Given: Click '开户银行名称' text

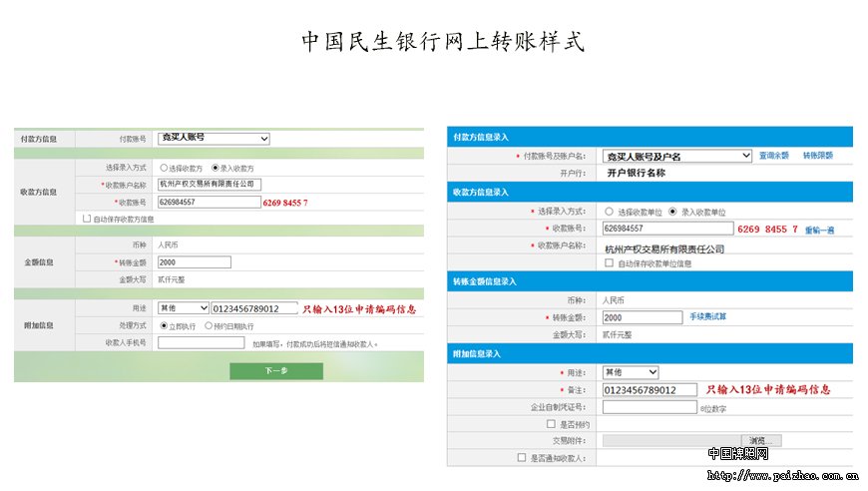Looking at the screenshot, I should pyautogui.click(x=637, y=173).
